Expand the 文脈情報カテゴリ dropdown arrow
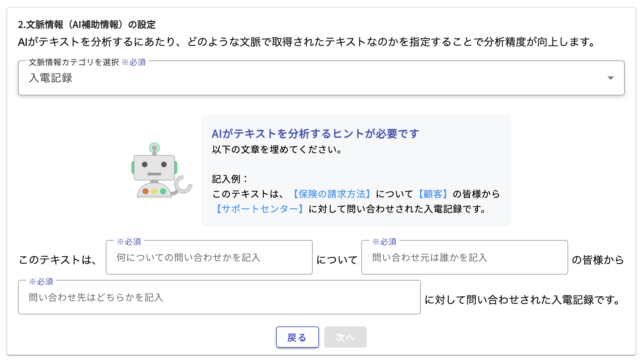The image size is (644, 363). coord(610,78)
